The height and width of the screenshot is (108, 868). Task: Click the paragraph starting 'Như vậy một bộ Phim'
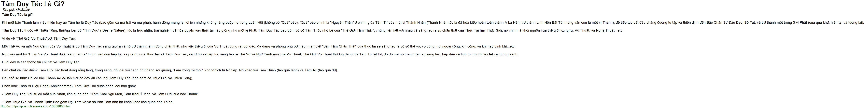point(260,55)
